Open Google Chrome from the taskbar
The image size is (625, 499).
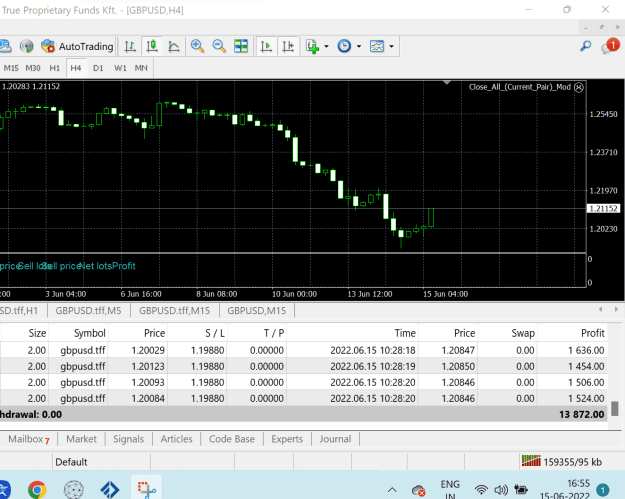click(x=37, y=489)
